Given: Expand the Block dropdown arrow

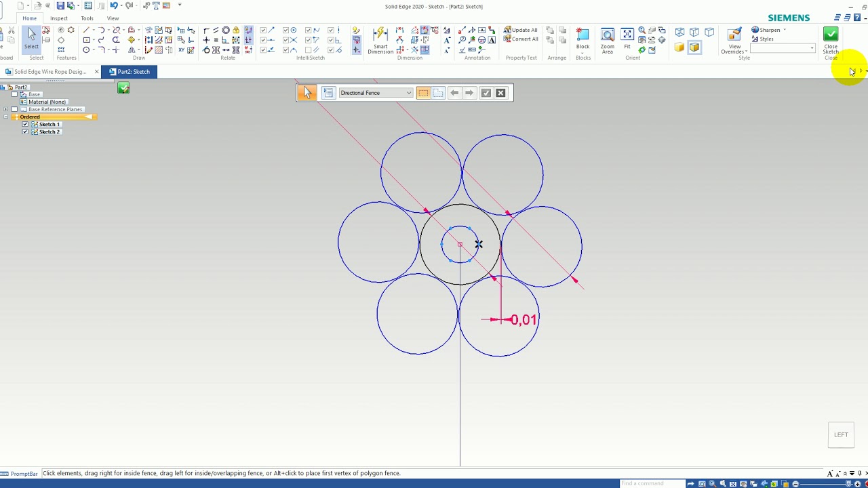Looking at the screenshot, I should pos(583,52).
